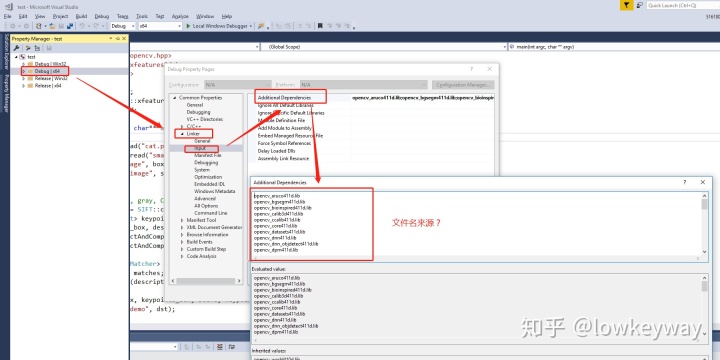
Task: Click the Evaluated value list scrollbar
Action: (x=704, y=307)
